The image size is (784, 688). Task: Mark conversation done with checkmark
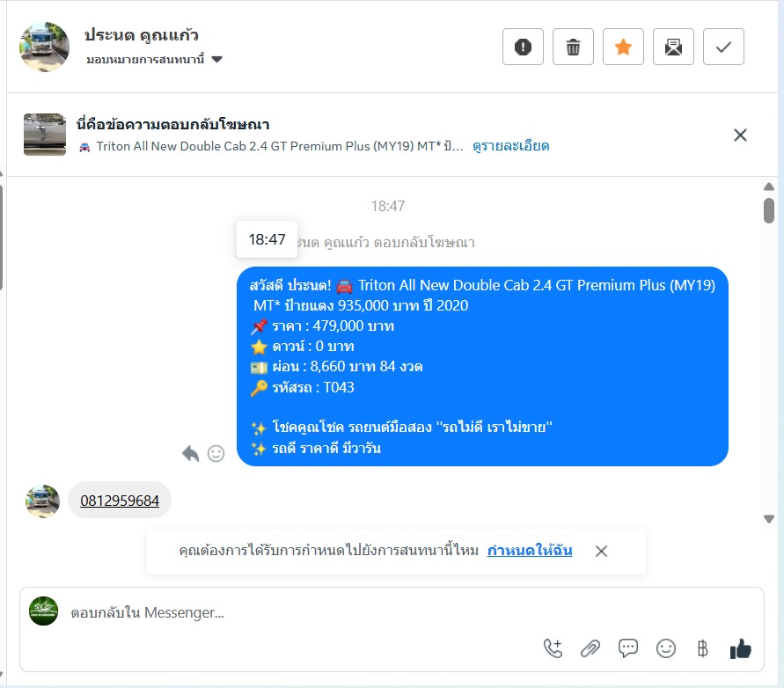click(x=723, y=47)
